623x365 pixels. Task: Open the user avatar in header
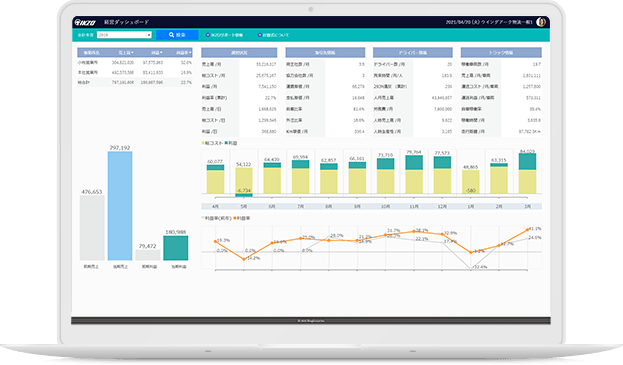click(x=541, y=22)
